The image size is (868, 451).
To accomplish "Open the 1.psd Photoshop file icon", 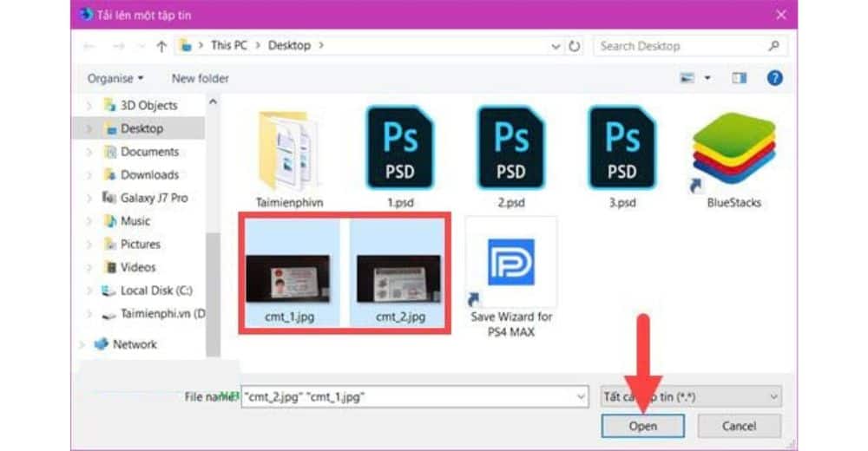I will 398,148.
